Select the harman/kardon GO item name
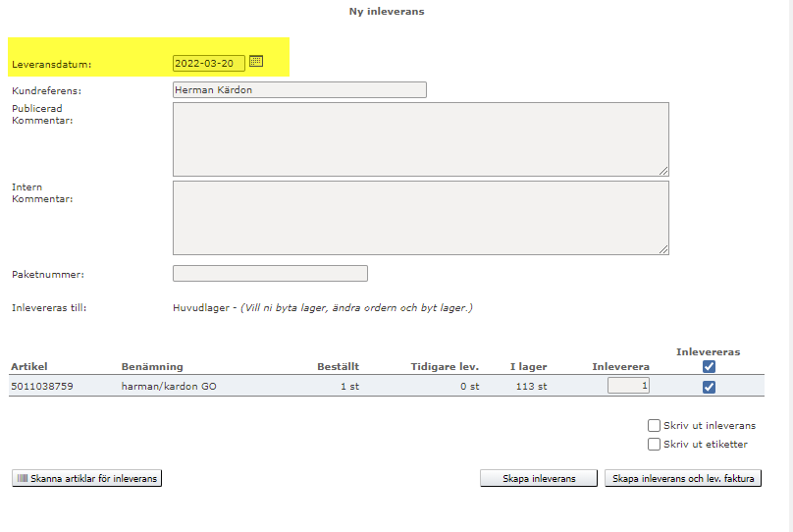The height and width of the screenshot is (532, 793). (x=169, y=387)
